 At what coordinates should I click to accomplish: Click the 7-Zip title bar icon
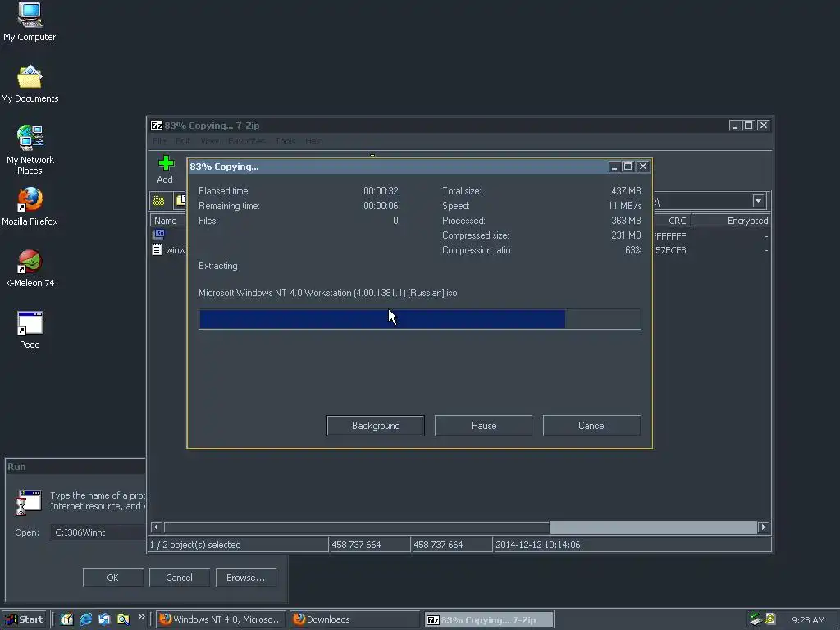coord(157,126)
